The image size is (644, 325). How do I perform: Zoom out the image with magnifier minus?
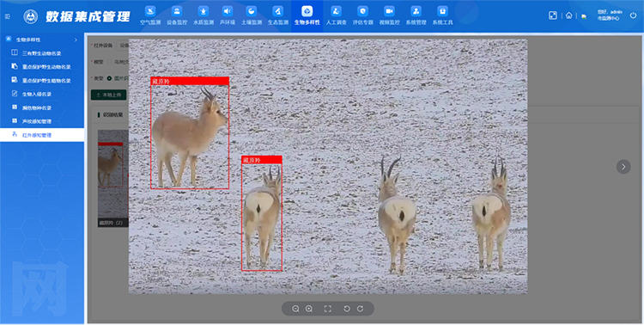[x=295, y=309]
